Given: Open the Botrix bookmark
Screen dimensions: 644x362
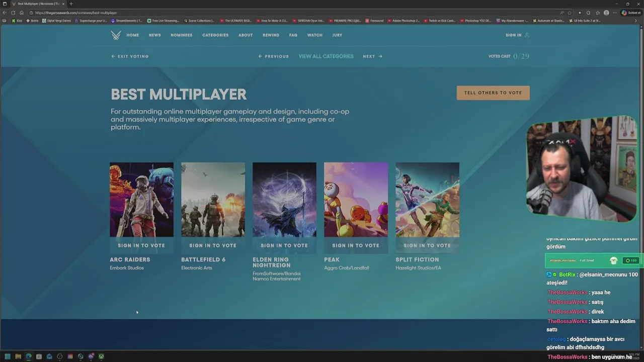Looking at the screenshot, I should point(32,21).
